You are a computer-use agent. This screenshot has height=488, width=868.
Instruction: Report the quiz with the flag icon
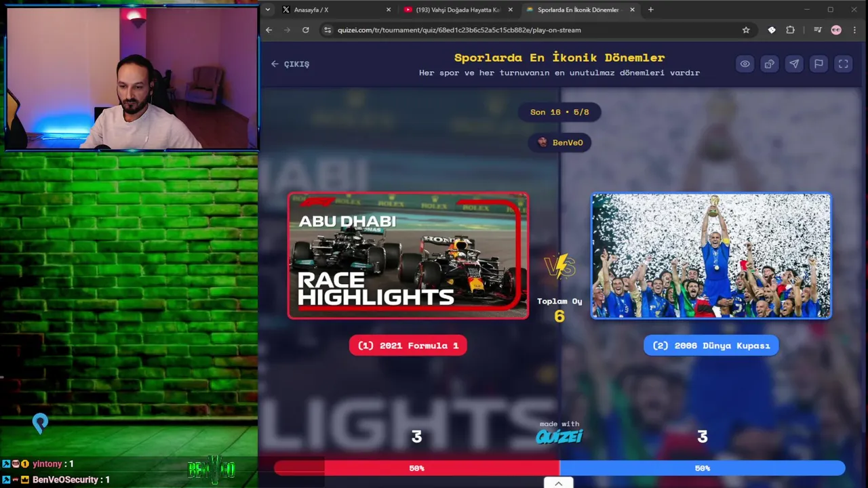(x=818, y=64)
